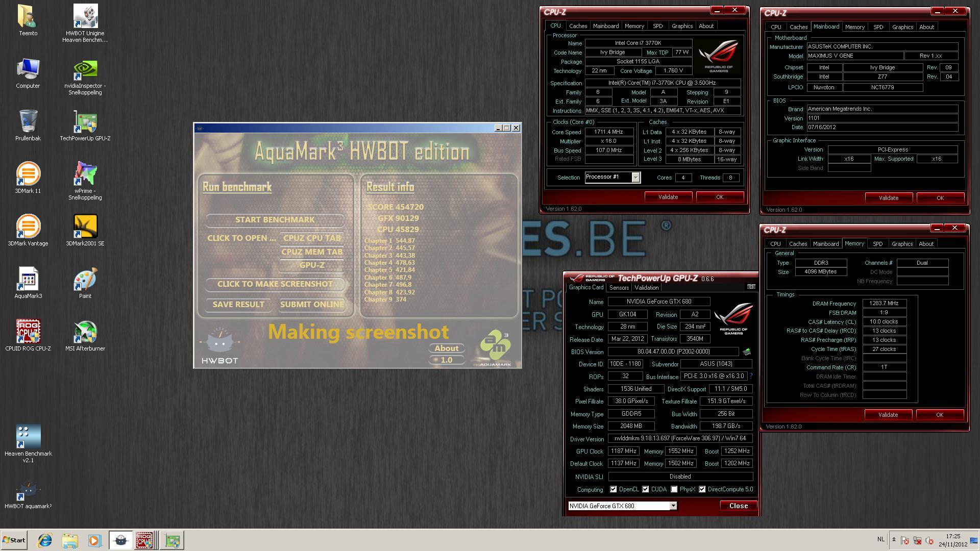The image size is (980, 551).
Task: Click GPU Name field NVIDIA GeForce GTX 680
Action: [658, 302]
